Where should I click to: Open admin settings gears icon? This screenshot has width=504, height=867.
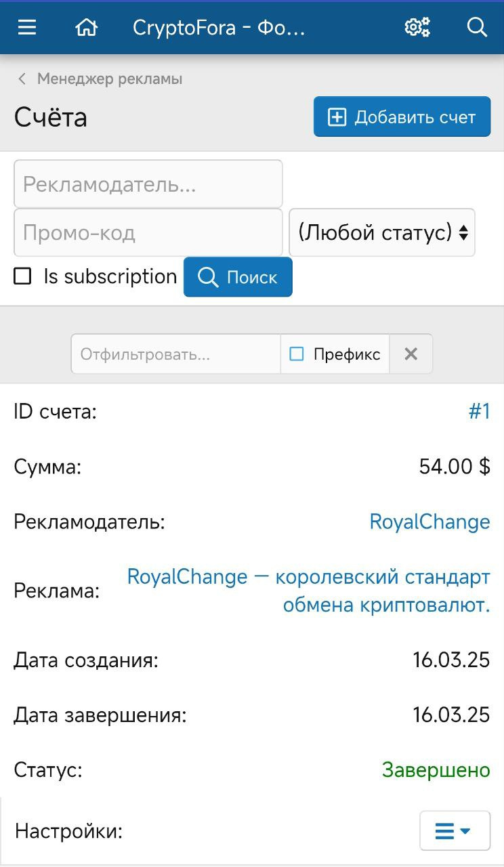pos(417,27)
